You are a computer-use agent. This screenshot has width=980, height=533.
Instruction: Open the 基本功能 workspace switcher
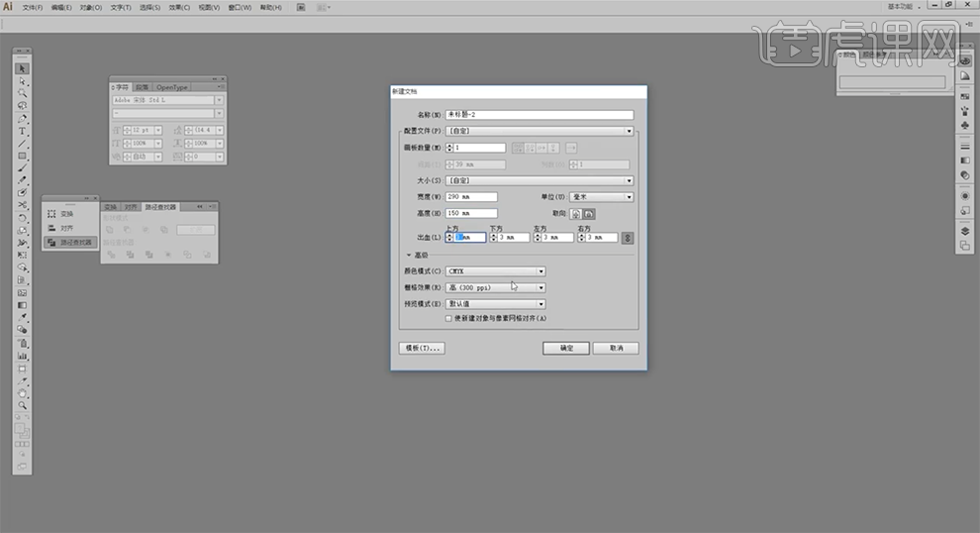coord(904,6)
